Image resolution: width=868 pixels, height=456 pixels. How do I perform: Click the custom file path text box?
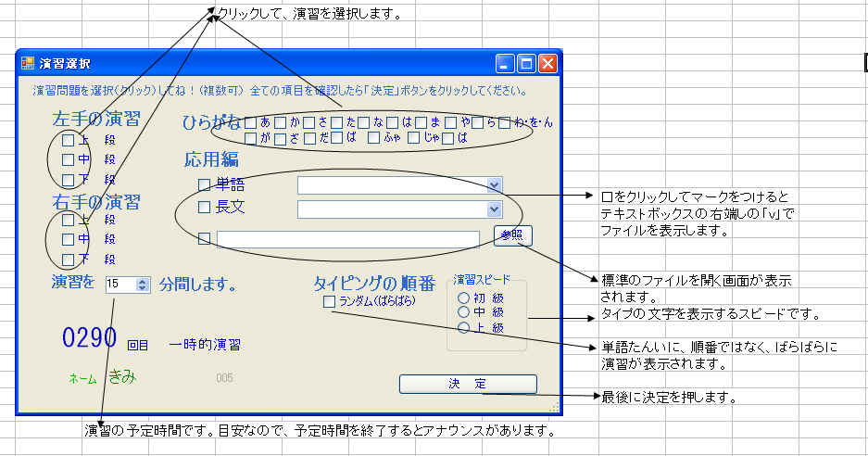[347, 239]
